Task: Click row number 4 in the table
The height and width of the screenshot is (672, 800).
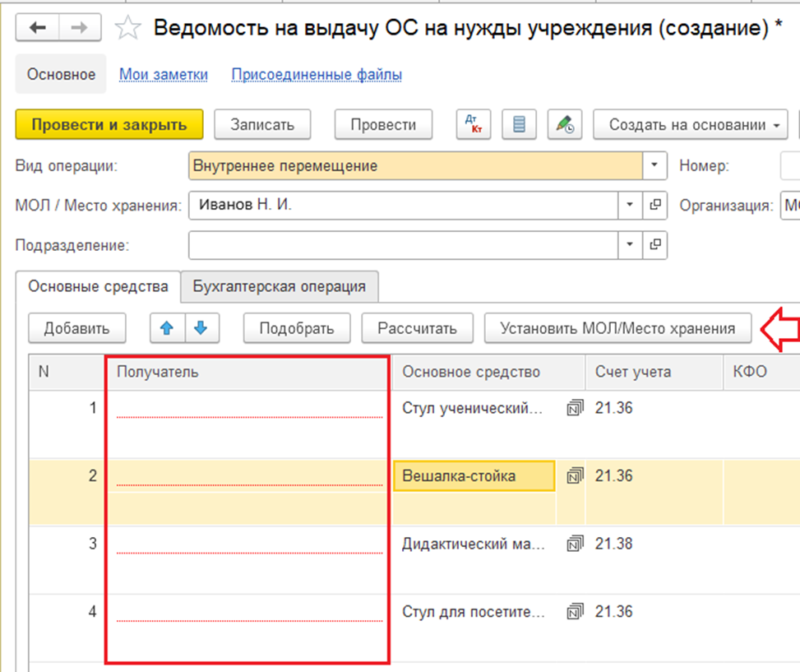Action: pyautogui.click(x=93, y=612)
